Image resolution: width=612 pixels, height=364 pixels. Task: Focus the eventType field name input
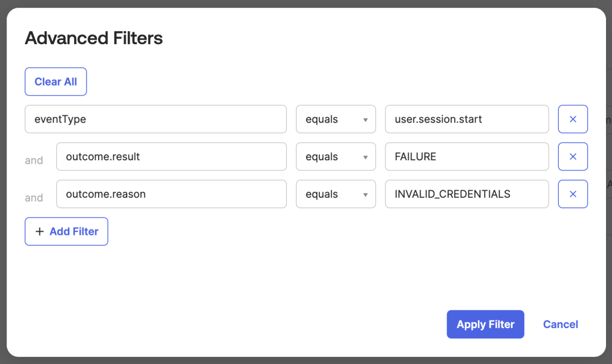[x=155, y=120]
